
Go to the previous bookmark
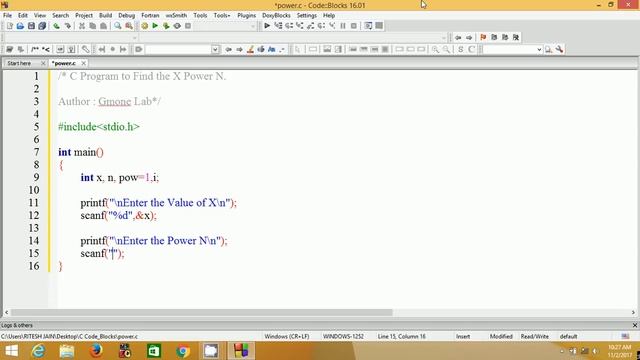[x=494, y=37]
